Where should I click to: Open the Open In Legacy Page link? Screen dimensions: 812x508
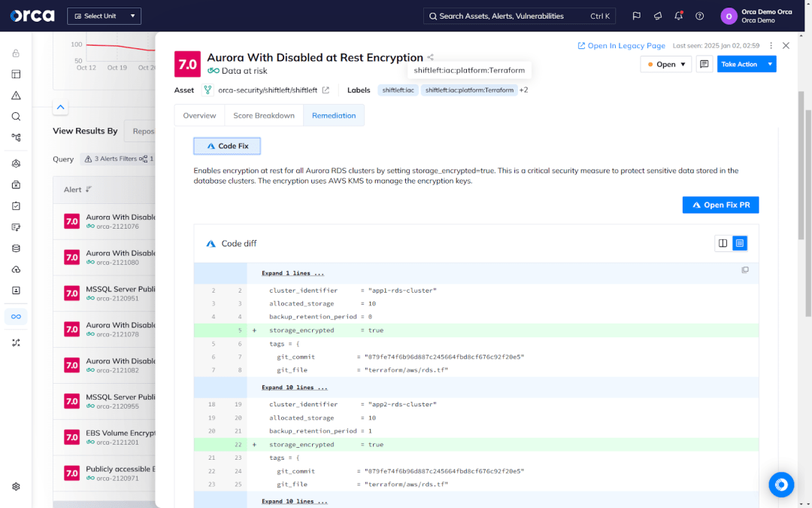pos(622,46)
